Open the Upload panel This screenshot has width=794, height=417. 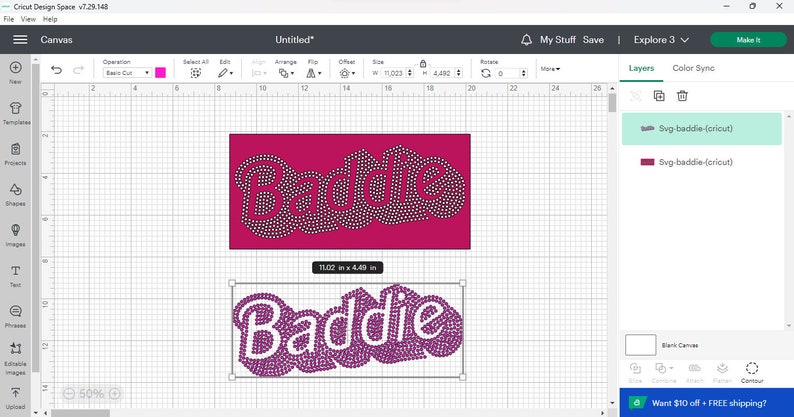pyautogui.click(x=15, y=399)
